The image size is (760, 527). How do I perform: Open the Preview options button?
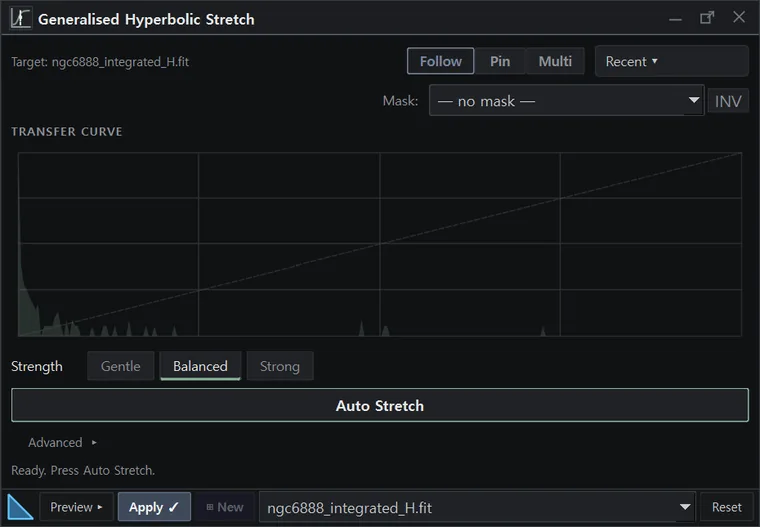[x=76, y=507]
